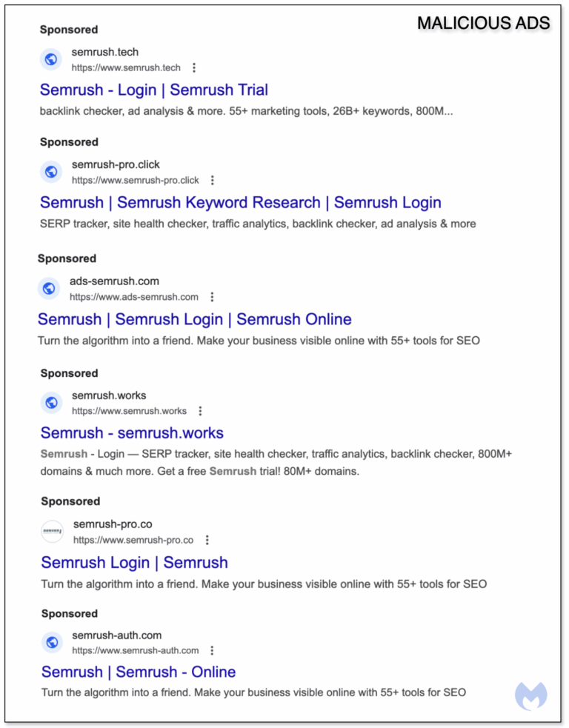569x728 pixels.
Task: Click the gray logo favicon beside semrush-pro.co
Action: click(51, 531)
